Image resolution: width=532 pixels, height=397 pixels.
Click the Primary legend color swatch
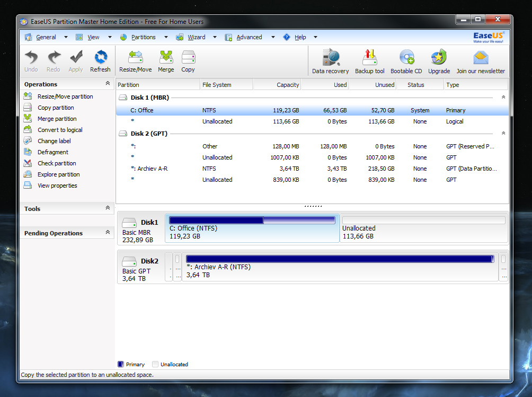[x=120, y=364]
